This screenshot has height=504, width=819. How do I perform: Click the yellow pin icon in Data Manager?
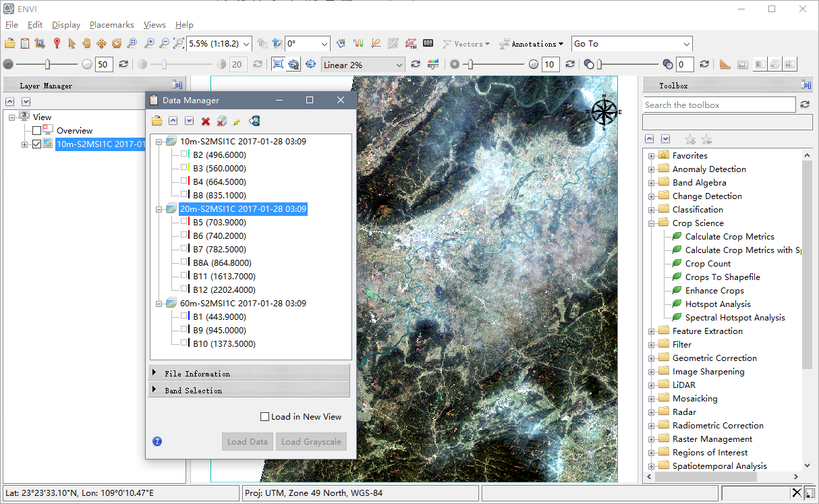click(236, 121)
